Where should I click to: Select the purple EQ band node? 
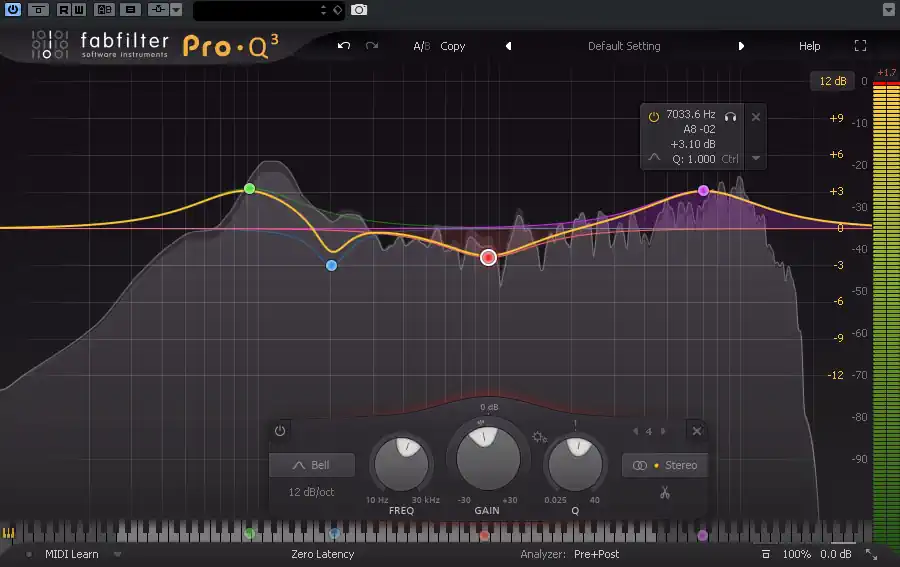[703, 191]
